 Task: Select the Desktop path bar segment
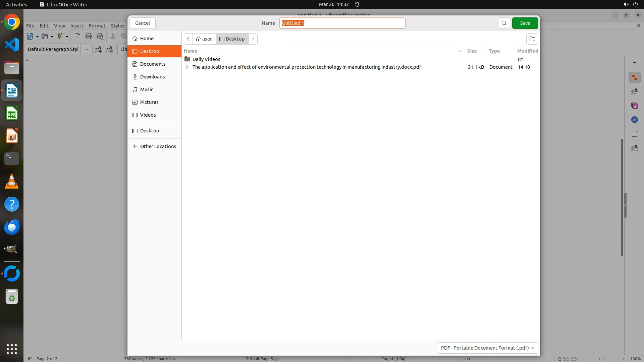coord(232,39)
